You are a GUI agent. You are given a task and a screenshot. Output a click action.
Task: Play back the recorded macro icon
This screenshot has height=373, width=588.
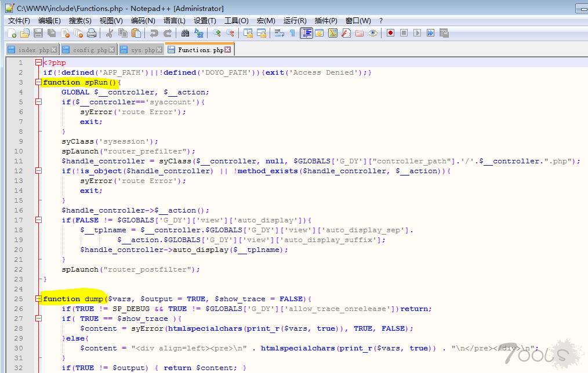pyautogui.click(x=418, y=34)
